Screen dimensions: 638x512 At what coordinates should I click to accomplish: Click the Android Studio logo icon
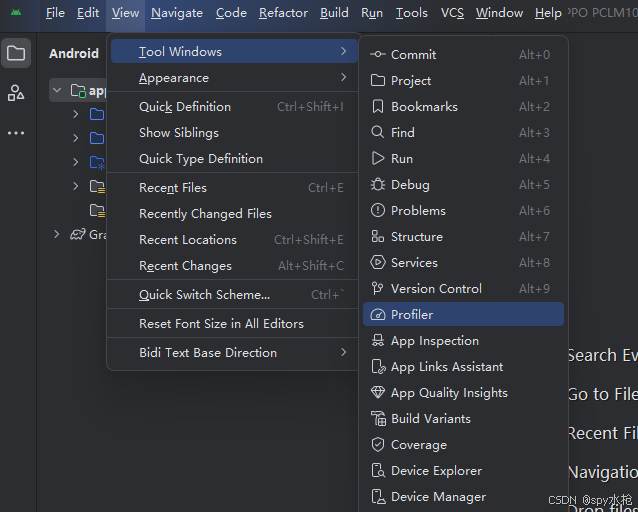[x=16, y=13]
